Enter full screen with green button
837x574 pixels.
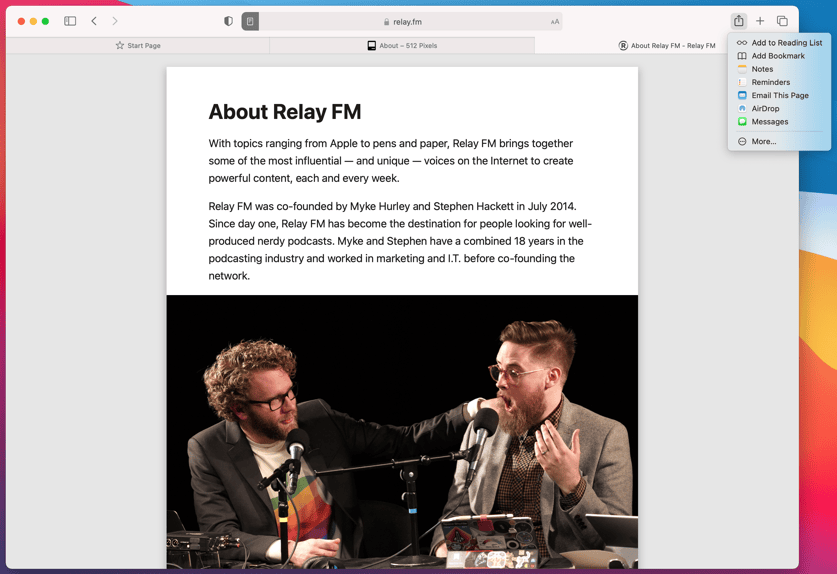tap(45, 21)
